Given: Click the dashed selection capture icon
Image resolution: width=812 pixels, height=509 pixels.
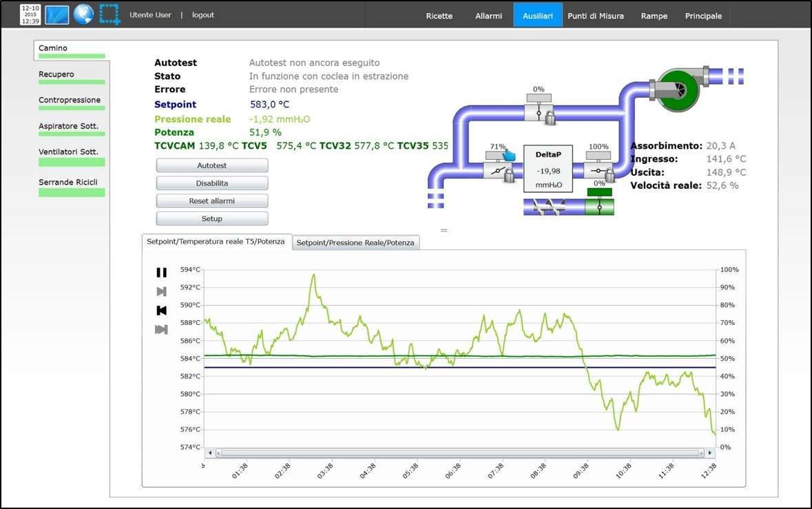Looking at the screenshot, I should 110,14.
